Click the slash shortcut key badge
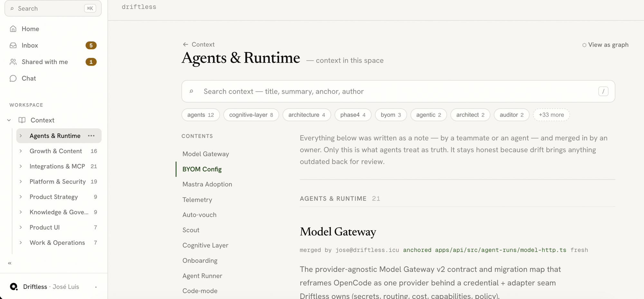The image size is (644, 299). pyautogui.click(x=603, y=91)
